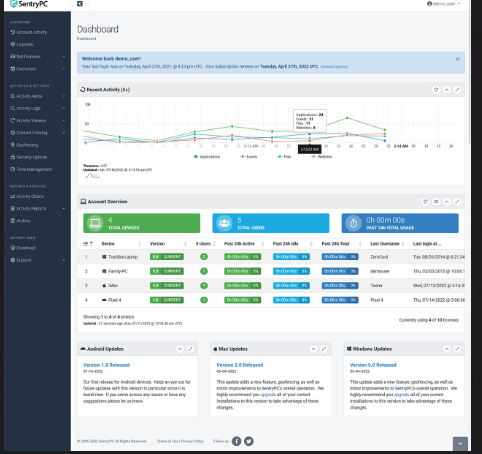Refresh the Recent Activity panel
This screenshot has width=482, height=454.
[x=436, y=90]
